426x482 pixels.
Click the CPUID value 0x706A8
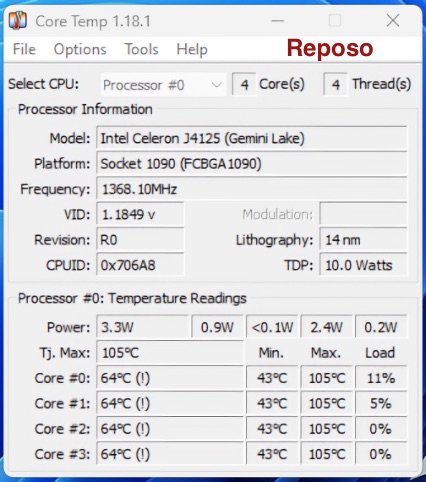140,265
